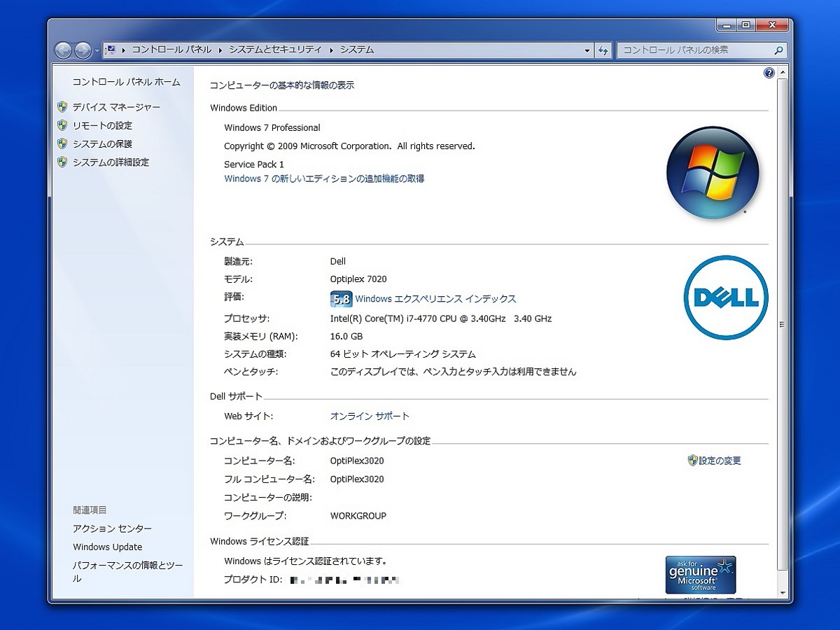
Task: Click the magnifier search icon
Action: point(778,50)
